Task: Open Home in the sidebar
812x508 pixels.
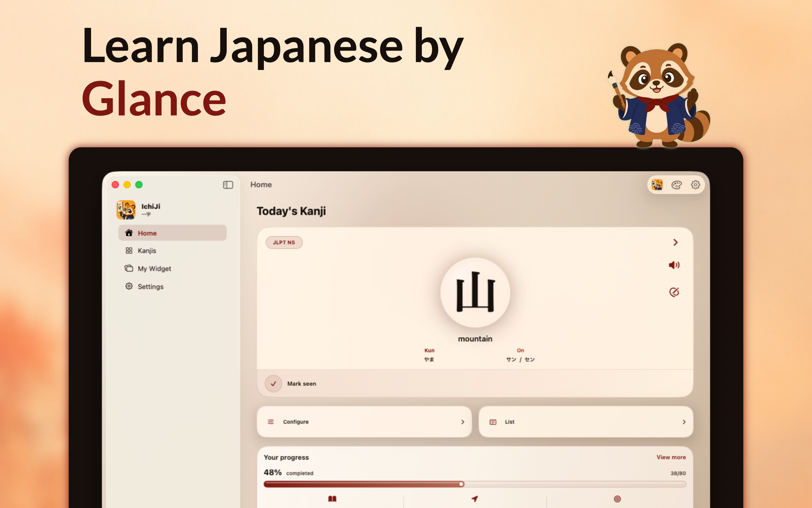Action: (173, 233)
